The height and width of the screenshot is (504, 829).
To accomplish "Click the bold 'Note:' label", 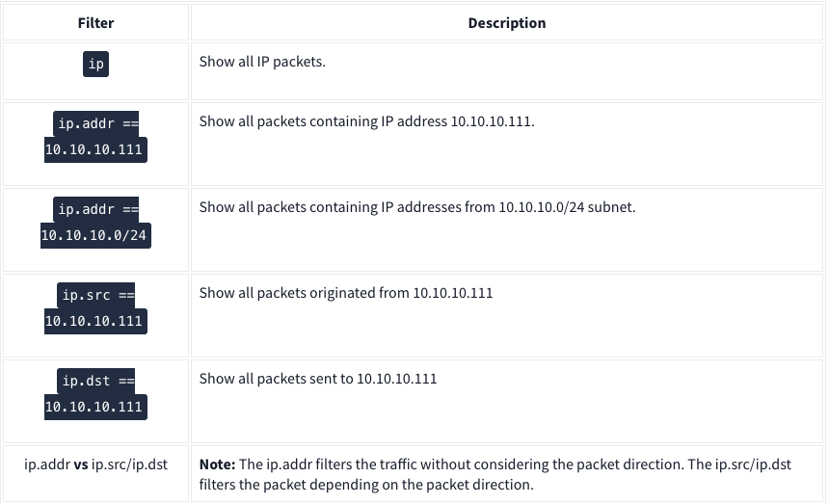I will [x=218, y=464].
